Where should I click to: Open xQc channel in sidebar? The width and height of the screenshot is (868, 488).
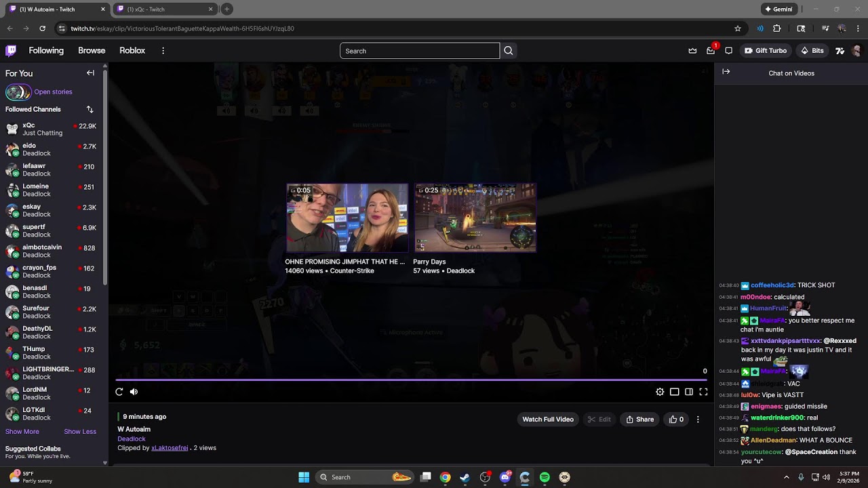coord(51,129)
